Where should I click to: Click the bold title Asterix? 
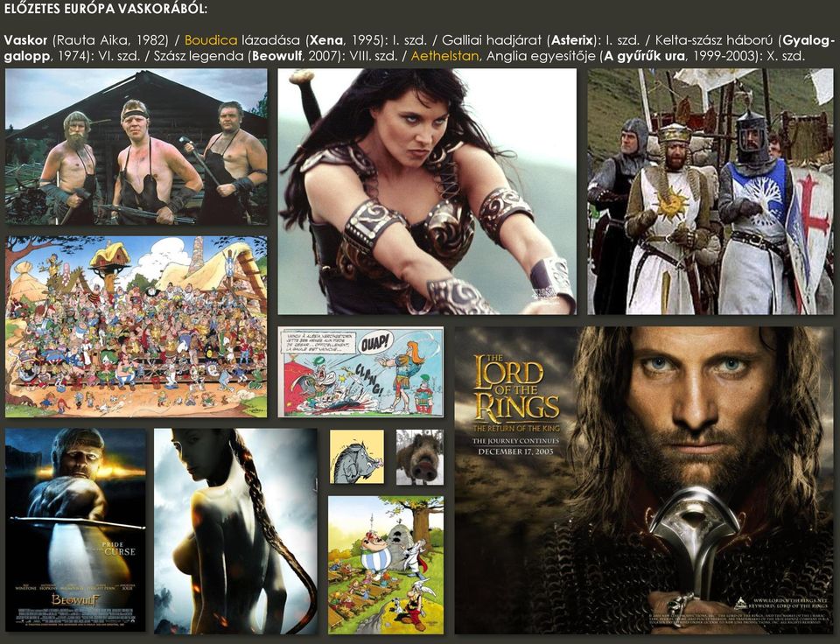pyautogui.click(x=572, y=40)
